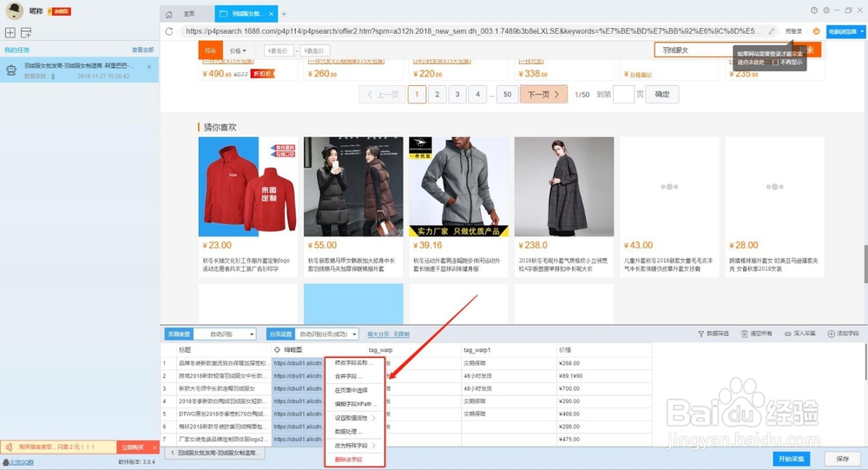
Task: Click the vest ¥55.00 product image
Action: [353, 187]
